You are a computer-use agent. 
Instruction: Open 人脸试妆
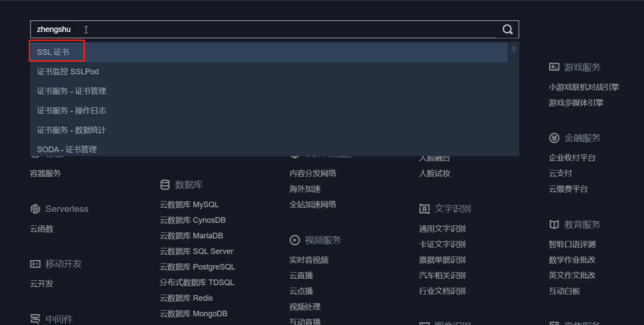pyautogui.click(x=435, y=174)
